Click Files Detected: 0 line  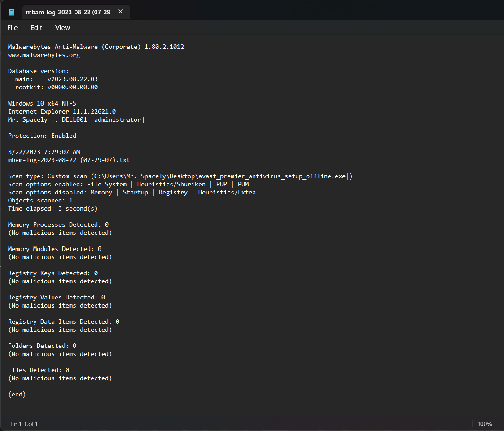click(39, 370)
